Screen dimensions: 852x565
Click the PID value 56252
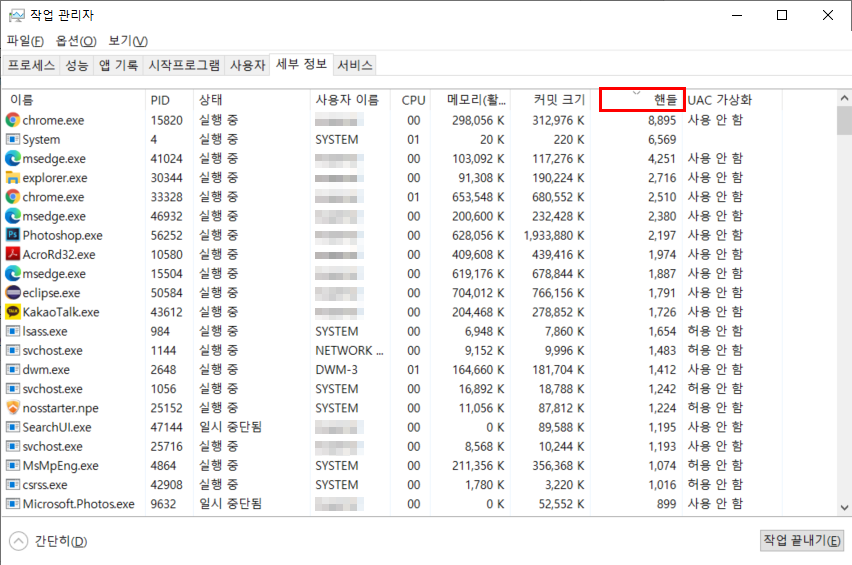point(166,235)
